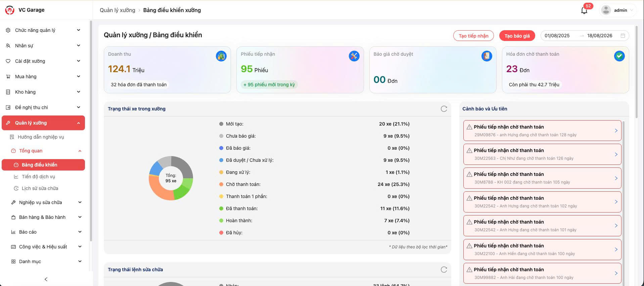This screenshot has height=286, width=644.
Task: Click the Chờ thanh toán orange legend dot
Action: click(x=221, y=184)
